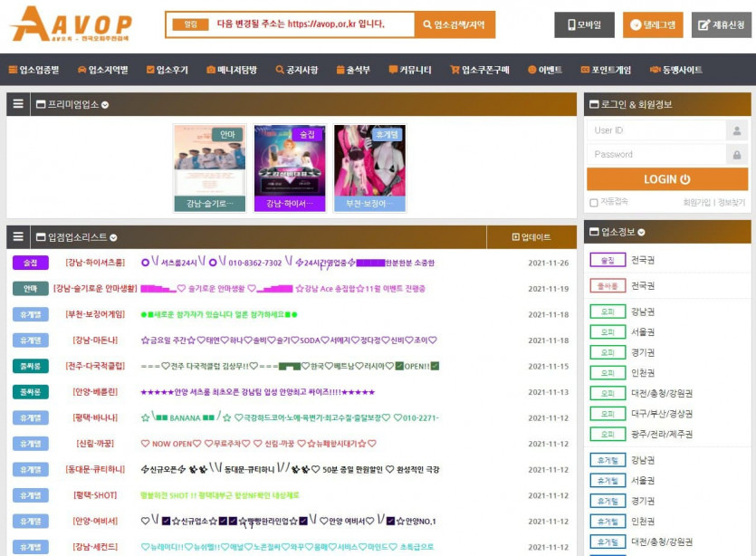Expand the 입점업소리스트 dropdown arrow

[113, 237]
